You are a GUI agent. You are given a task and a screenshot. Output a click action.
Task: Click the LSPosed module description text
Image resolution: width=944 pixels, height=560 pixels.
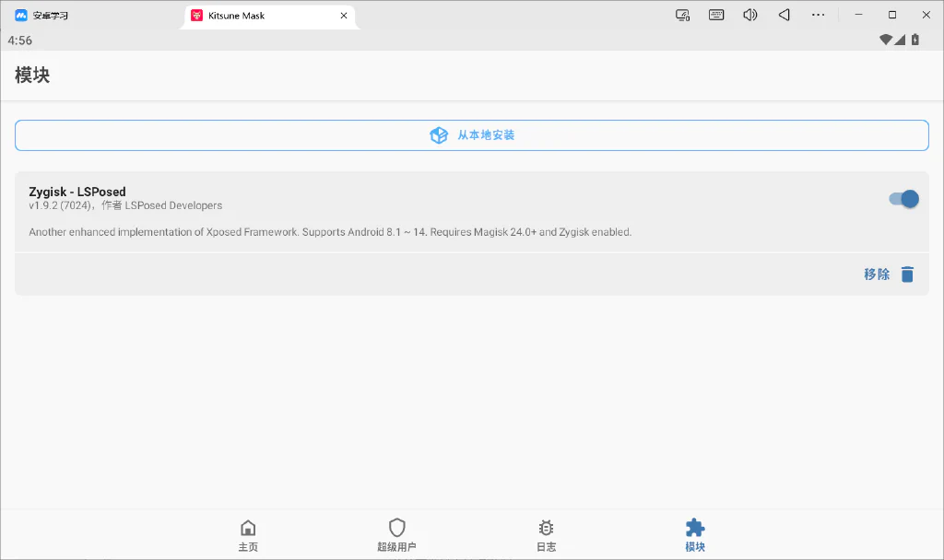tap(330, 232)
